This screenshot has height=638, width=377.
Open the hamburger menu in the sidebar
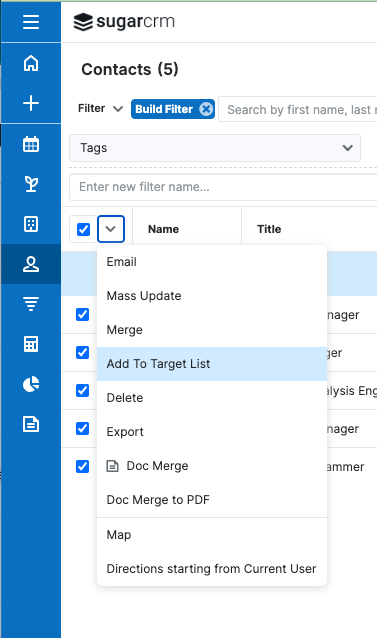tap(31, 22)
